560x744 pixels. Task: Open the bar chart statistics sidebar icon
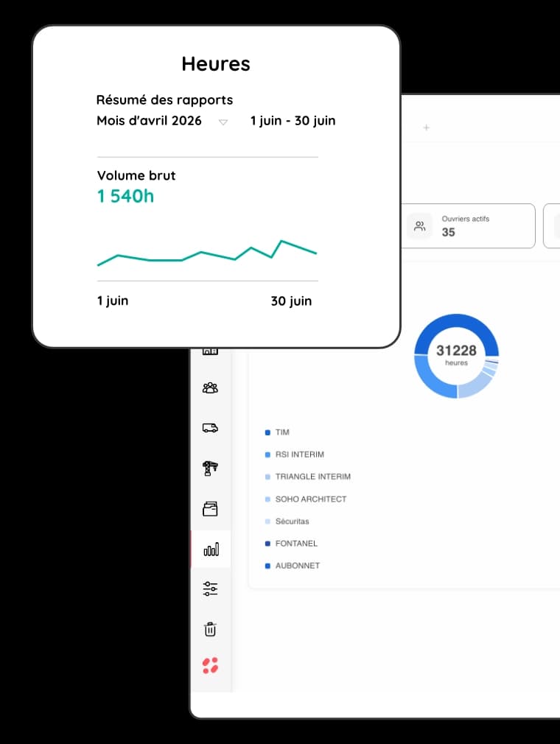click(211, 549)
